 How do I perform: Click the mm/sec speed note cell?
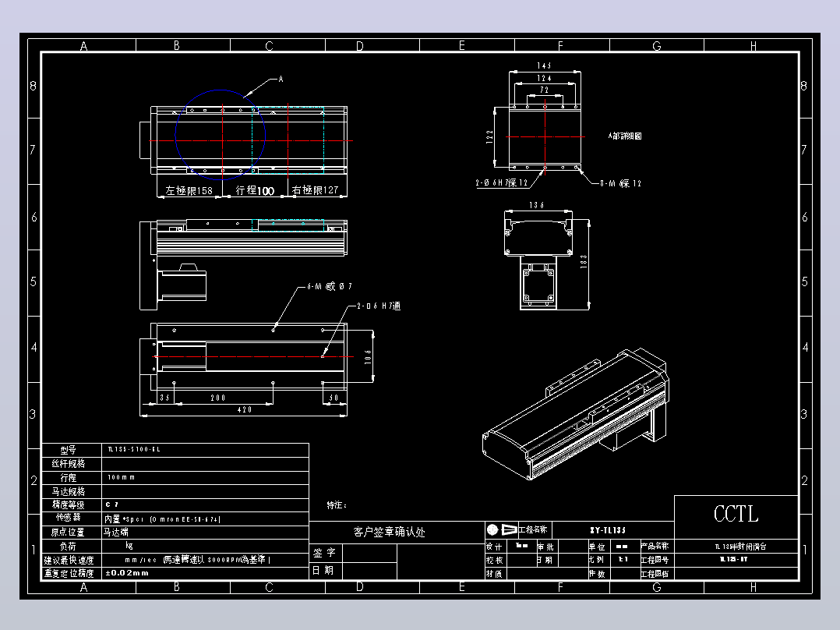tap(197, 560)
